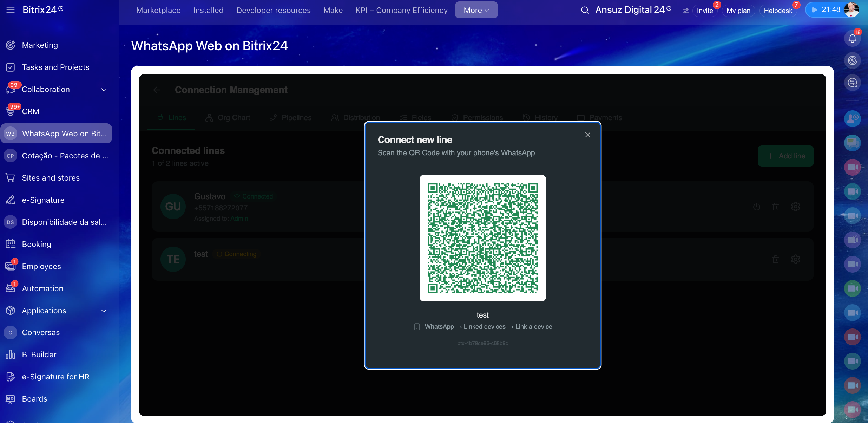Open Tasks and Projects
868x423 pixels.
point(56,67)
